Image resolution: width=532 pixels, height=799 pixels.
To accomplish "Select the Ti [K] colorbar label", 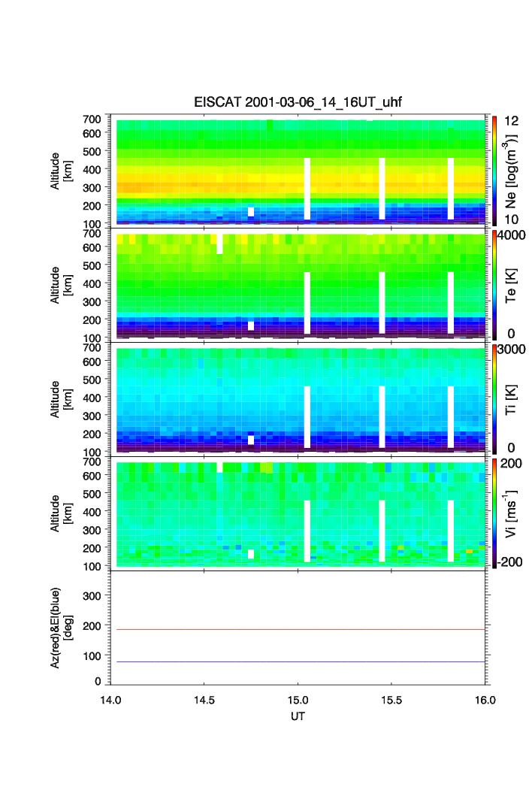I will coord(511,398).
